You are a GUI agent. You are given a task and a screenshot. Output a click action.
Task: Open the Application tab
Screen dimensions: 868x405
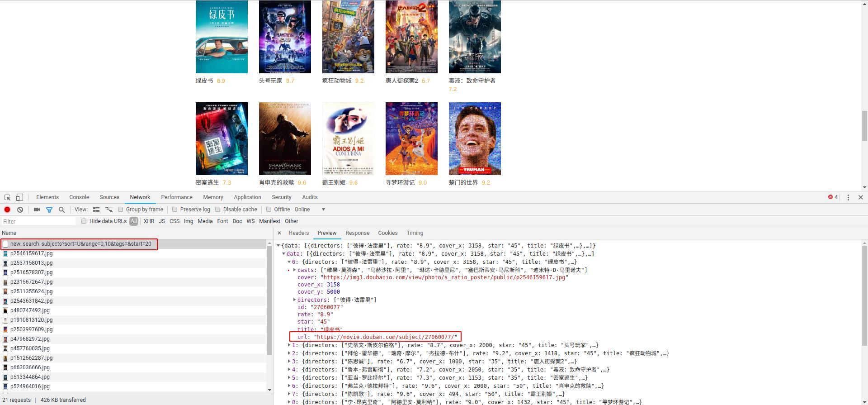pyautogui.click(x=247, y=197)
